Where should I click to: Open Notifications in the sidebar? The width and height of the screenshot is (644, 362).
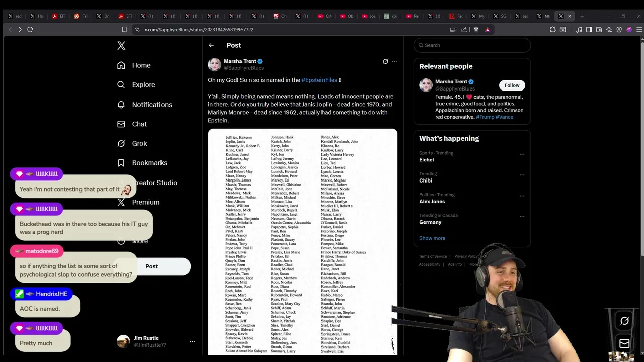pyautogui.click(x=144, y=105)
